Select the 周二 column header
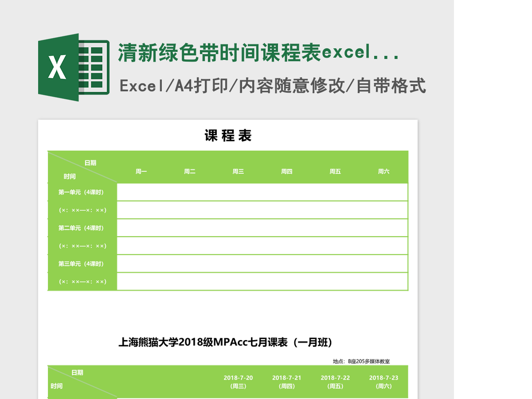The image size is (532, 399). point(190,172)
